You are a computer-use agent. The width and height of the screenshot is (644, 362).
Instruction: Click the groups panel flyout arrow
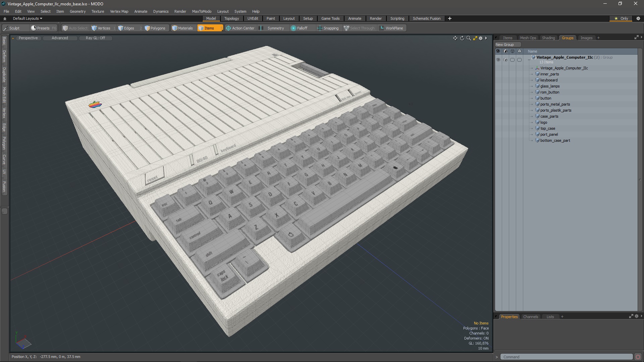(x=642, y=37)
